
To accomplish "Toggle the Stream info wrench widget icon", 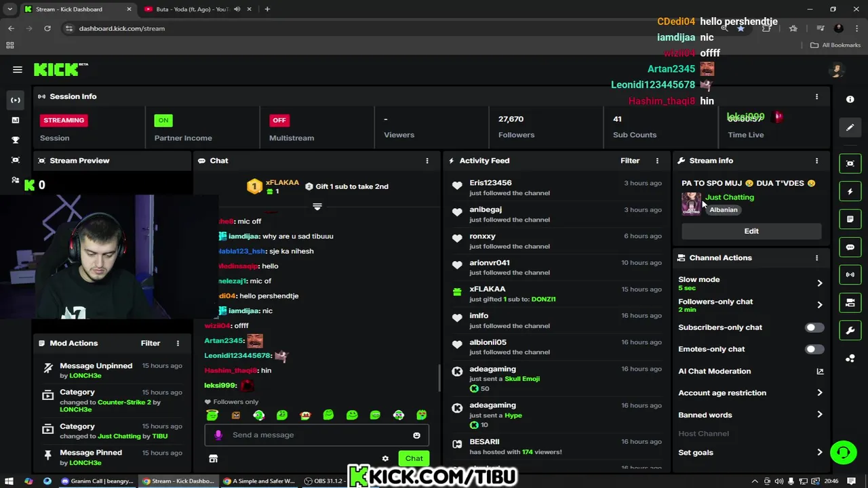I will 850,330.
